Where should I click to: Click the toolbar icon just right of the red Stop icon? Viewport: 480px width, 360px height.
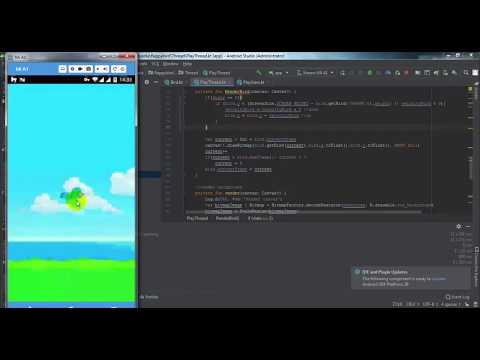coord(417,73)
